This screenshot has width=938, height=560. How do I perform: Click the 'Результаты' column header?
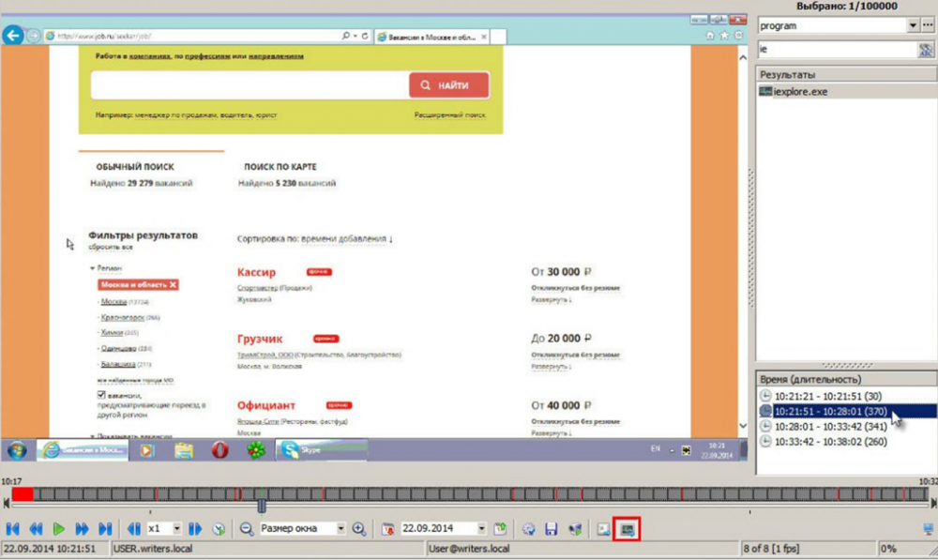846,74
